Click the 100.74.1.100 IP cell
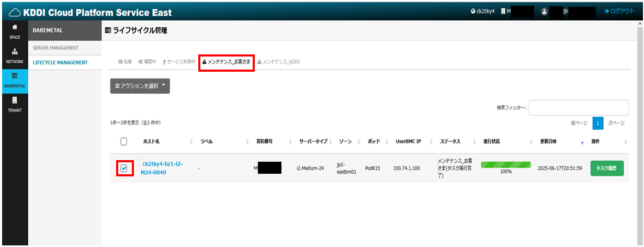Screen dimensions: 644x247 406,169
